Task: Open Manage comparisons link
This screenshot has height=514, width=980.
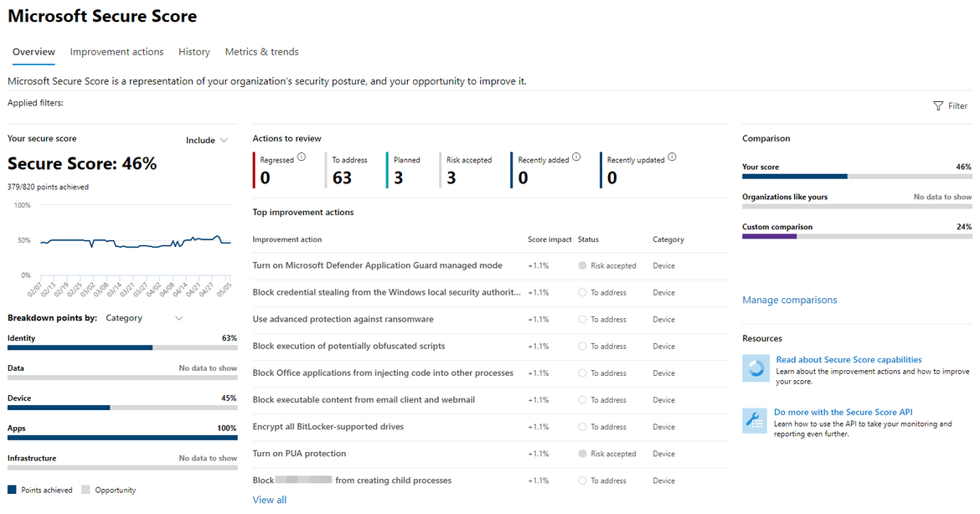Action: click(789, 300)
